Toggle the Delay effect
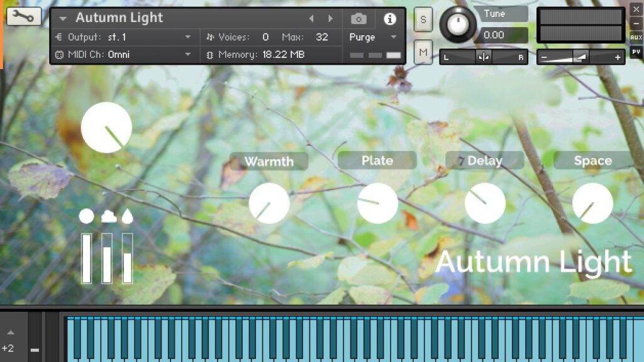Viewport: 644px width, 362px height. 485,161
